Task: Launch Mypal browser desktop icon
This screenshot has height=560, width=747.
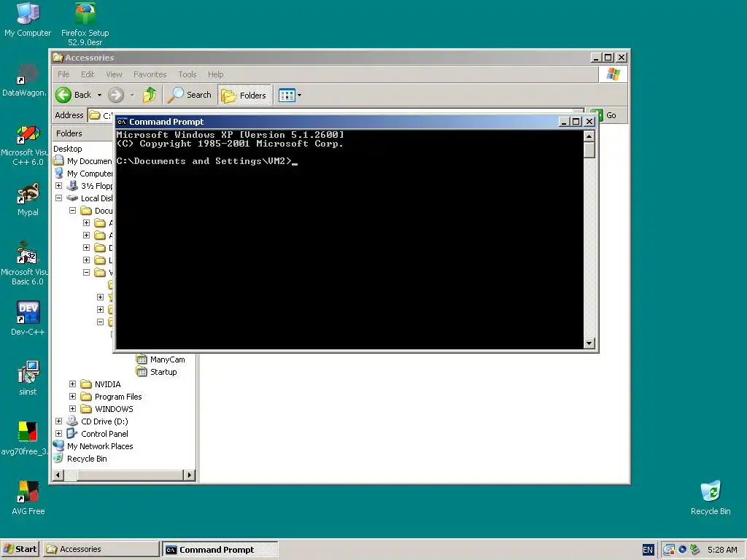Action: point(28,199)
